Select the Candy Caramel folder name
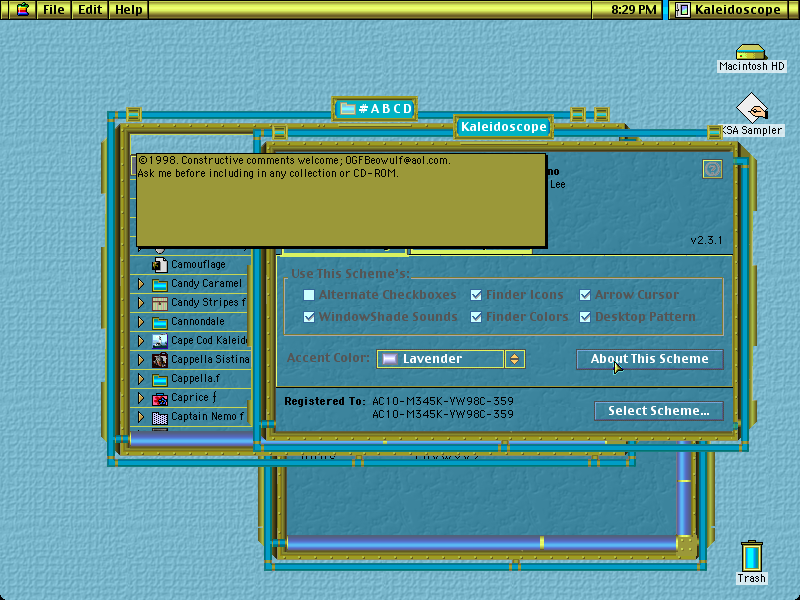 (206, 284)
